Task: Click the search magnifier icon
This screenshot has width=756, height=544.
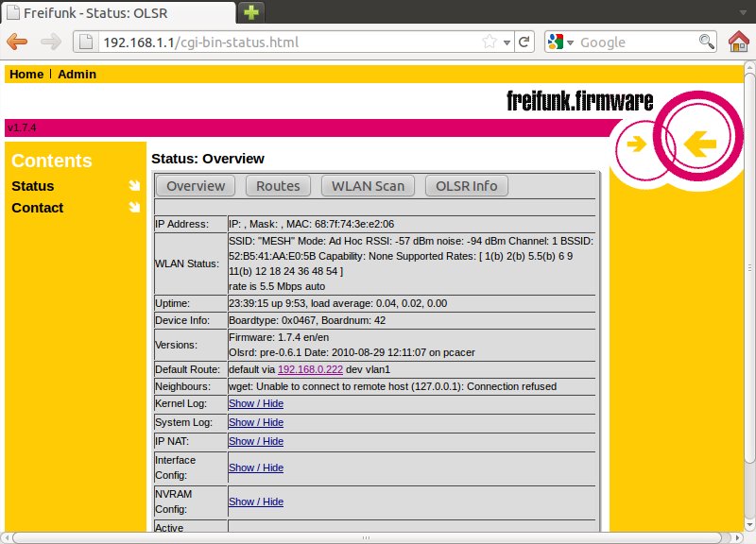Action: point(706,42)
